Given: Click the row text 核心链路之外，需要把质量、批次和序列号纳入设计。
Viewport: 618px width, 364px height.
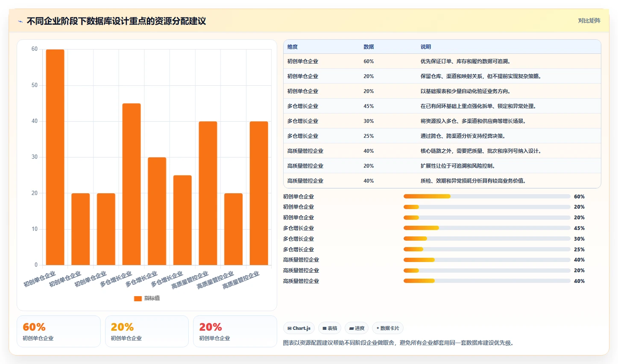Looking at the screenshot, I should (x=481, y=151).
